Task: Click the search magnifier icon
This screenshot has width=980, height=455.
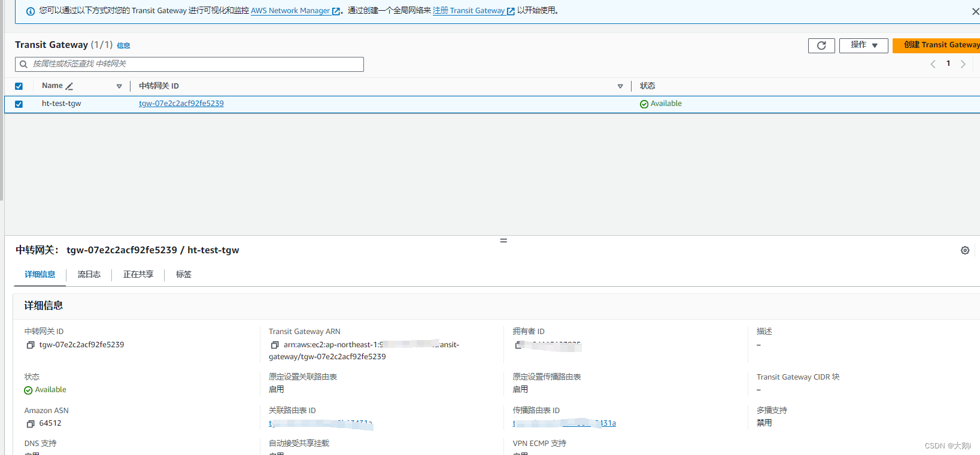Action: (x=24, y=64)
